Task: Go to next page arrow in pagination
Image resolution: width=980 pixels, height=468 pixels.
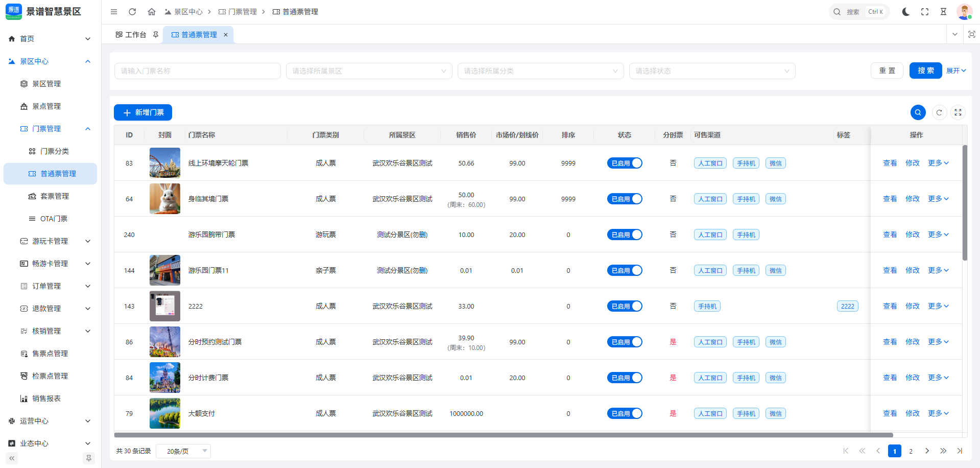Action: 927,451
